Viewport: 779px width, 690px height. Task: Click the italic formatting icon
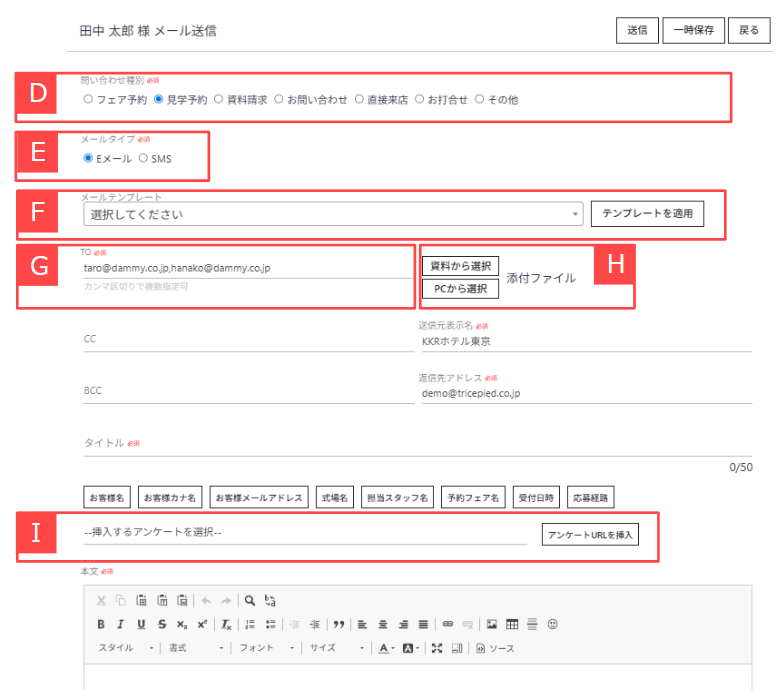[121, 624]
